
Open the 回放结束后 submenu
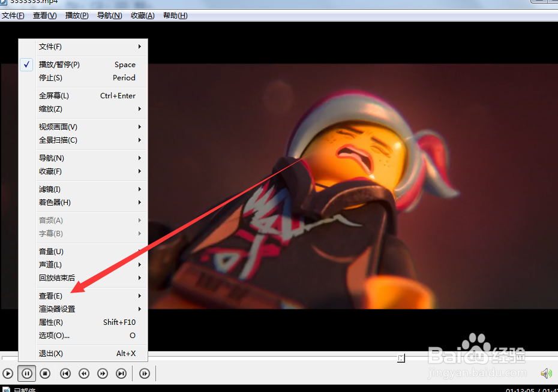[x=83, y=278]
